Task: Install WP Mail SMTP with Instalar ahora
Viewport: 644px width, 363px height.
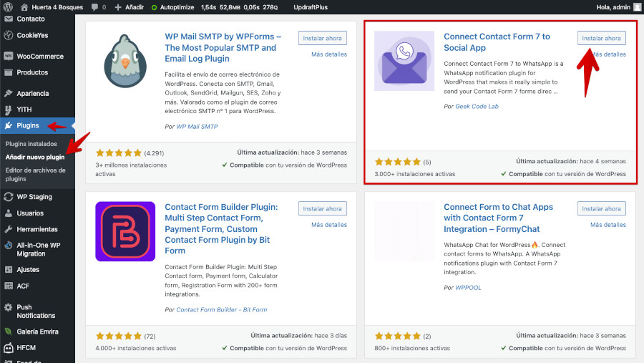Action: pyautogui.click(x=323, y=38)
